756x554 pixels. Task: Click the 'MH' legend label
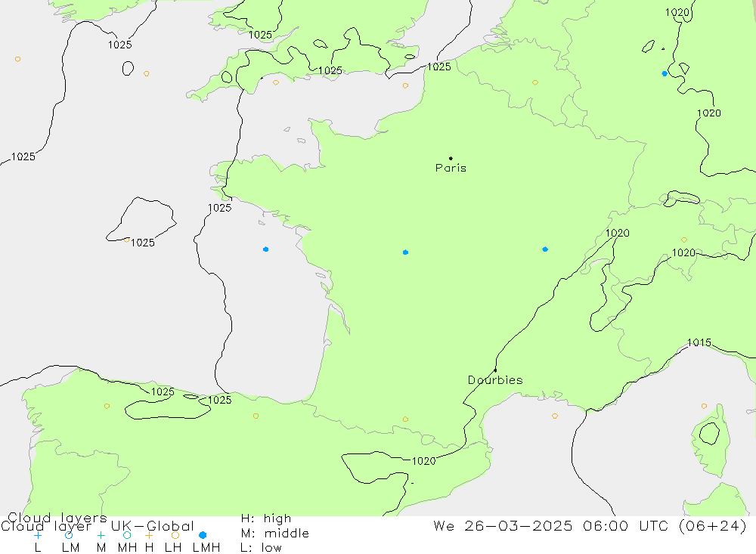(x=127, y=548)
